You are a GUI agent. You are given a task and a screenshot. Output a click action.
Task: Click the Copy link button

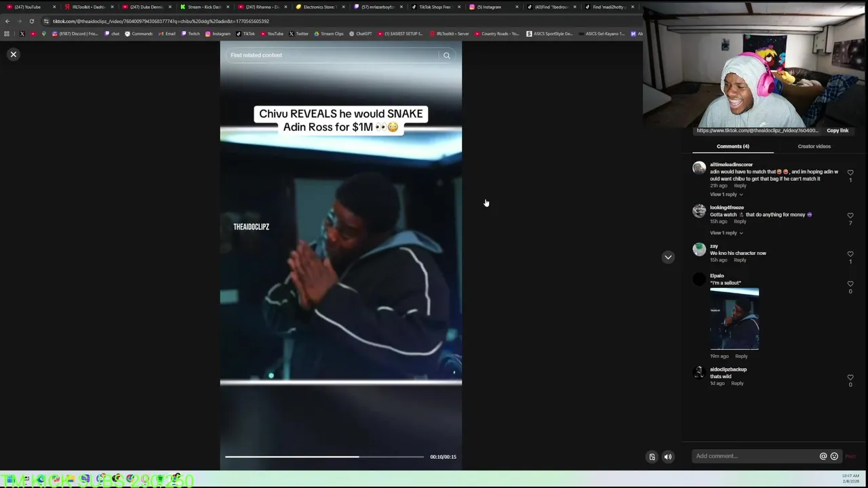[x=837, y=131]
